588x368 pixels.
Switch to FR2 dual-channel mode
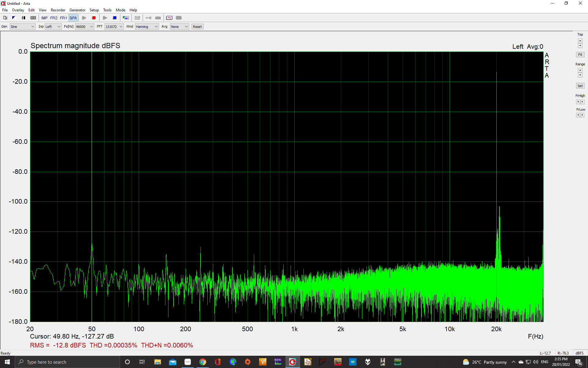pyautogui.click(x=54, y=18)
